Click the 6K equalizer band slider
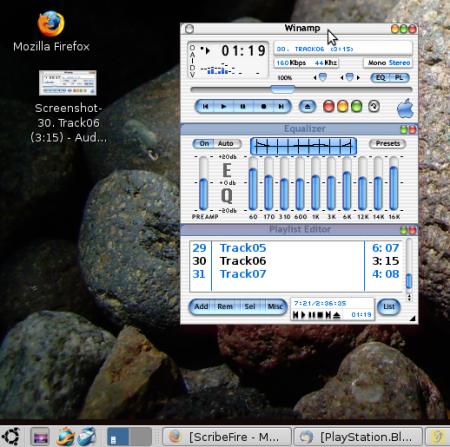 pos(347,183)
